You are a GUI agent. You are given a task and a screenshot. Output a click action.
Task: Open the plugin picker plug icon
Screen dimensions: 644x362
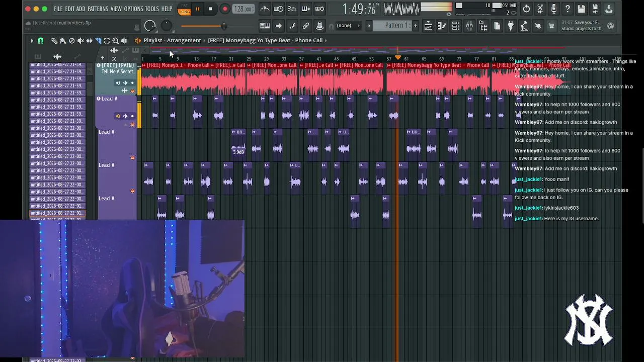point(511,26)
